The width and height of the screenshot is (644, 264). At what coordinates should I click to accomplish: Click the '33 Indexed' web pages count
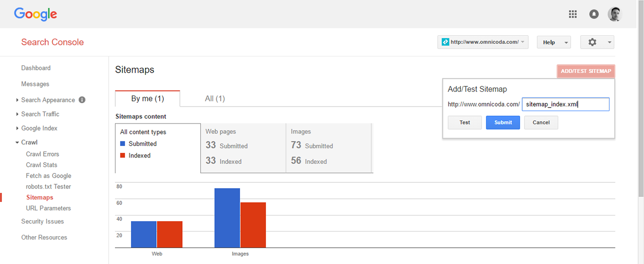(223, 161)
